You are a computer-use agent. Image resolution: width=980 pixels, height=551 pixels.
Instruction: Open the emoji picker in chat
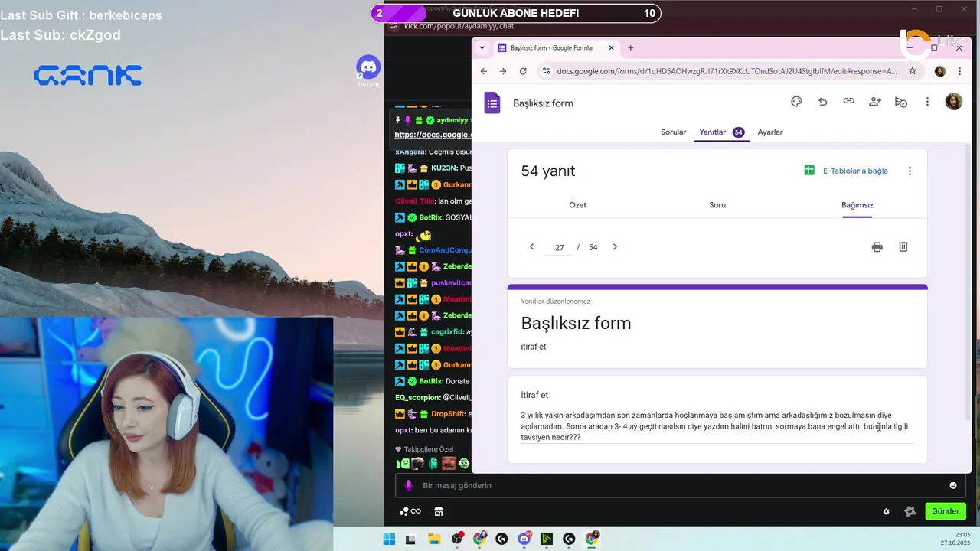click(953, 485)
